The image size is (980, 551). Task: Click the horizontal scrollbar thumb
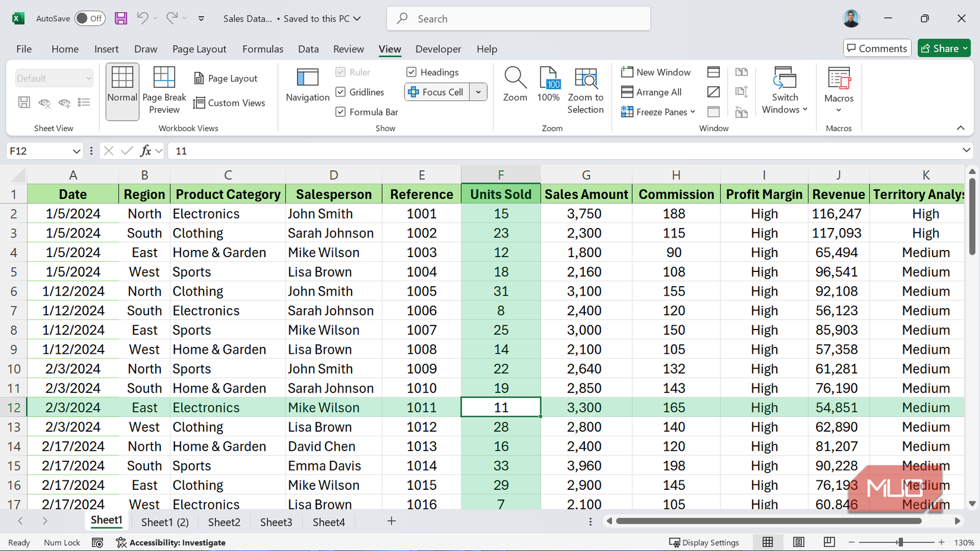(x=769, y=521)
